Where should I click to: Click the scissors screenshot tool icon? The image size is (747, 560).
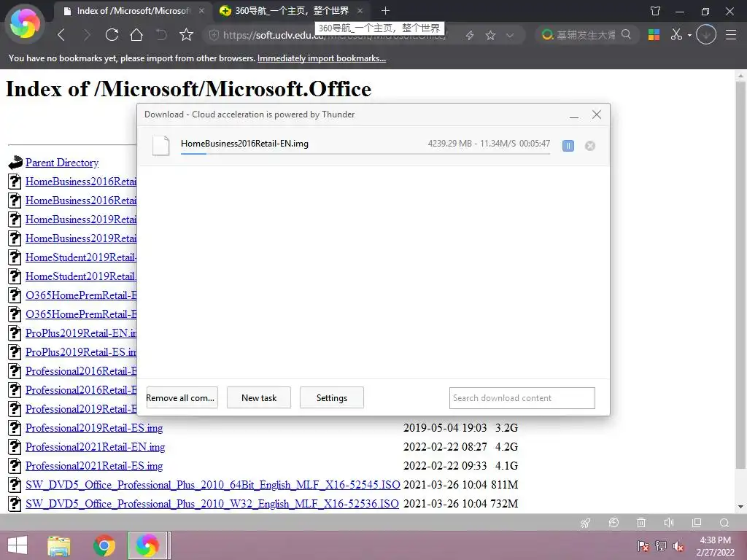click(x=676, y=34)
